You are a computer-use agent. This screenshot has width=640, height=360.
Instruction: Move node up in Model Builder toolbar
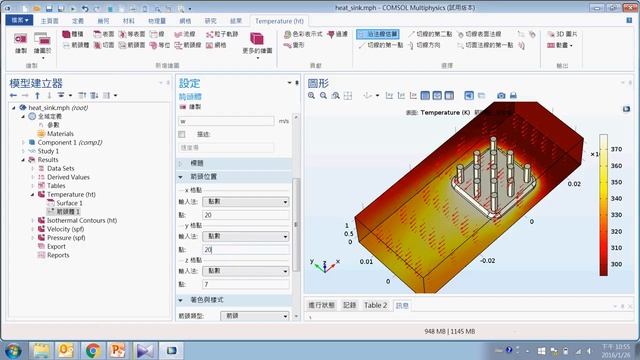(x=38, y=96)
